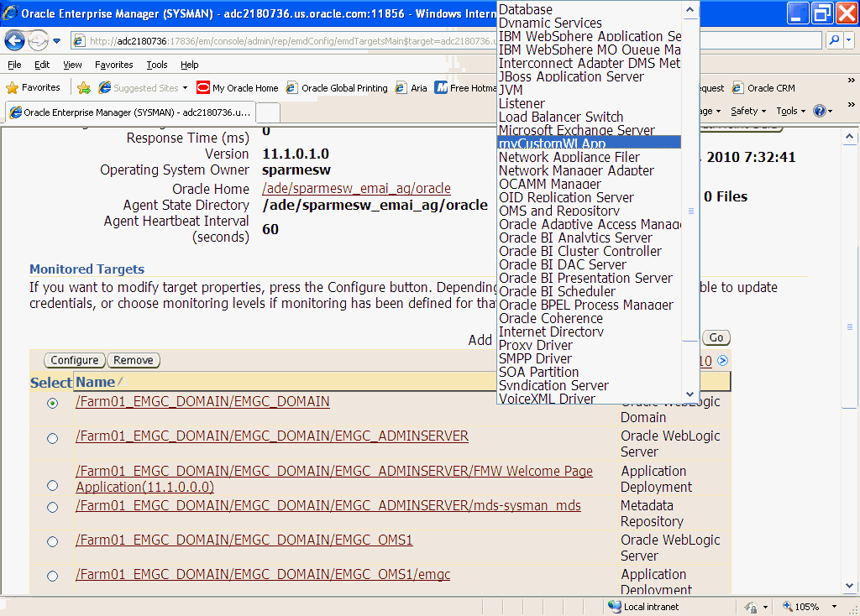This screenshot has height=616, width=860.
Task: Click the Help question mark icon
Action: point(820,111)
